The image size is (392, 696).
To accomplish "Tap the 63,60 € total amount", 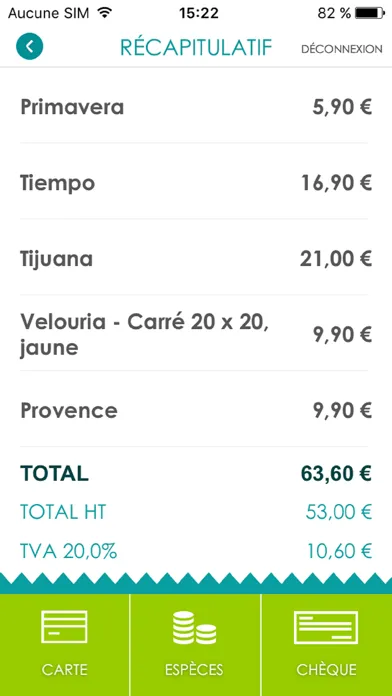I will point(336,473).
